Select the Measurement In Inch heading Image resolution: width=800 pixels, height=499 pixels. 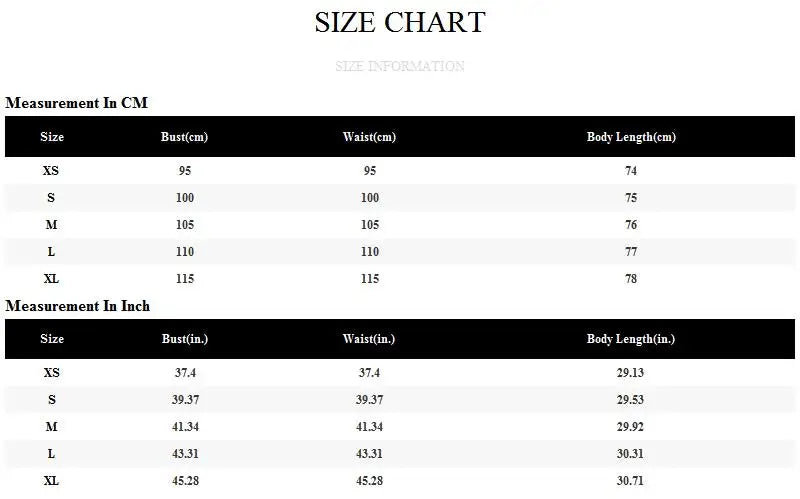point(77,306)
